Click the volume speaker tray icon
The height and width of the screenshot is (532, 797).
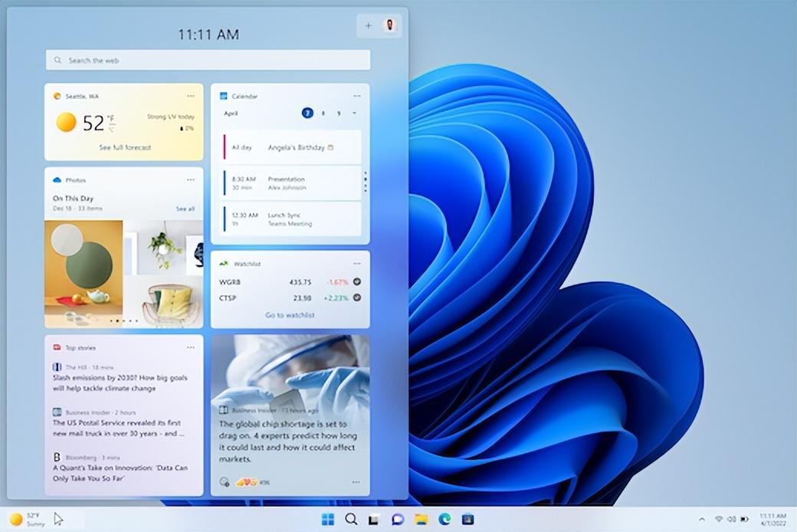[x=731, y=519]
